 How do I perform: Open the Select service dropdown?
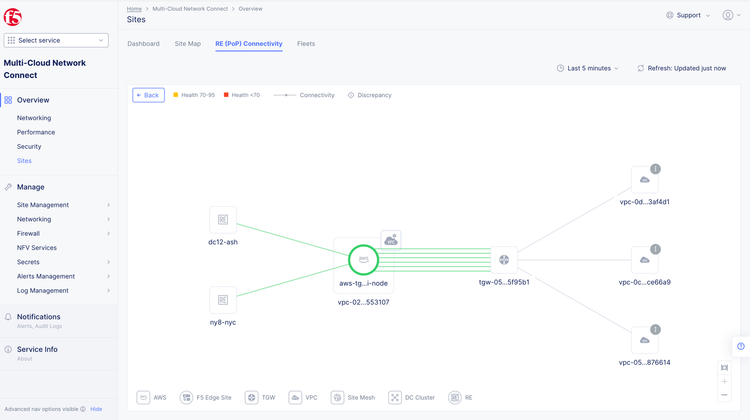click(x=57, y=40)
